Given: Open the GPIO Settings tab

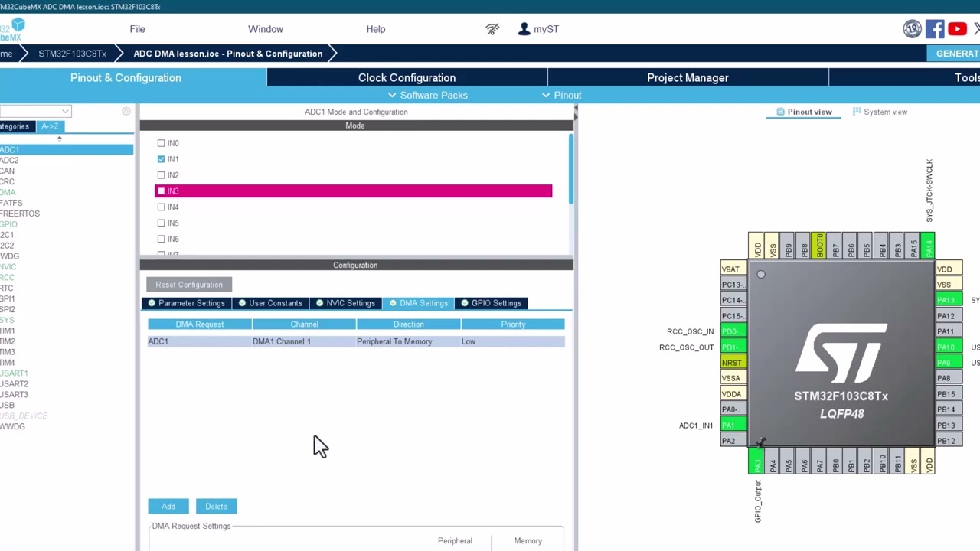Looking at the screenshot, I should 492,303.
